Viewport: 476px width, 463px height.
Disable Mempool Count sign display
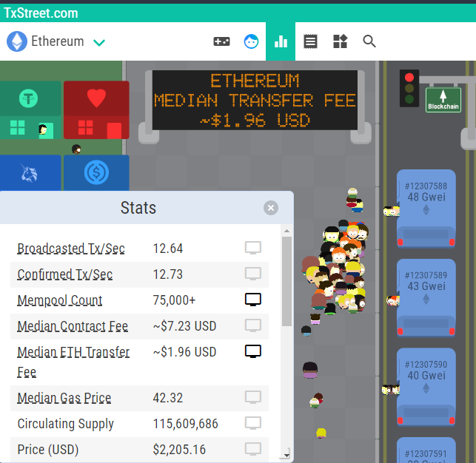[253, 300]
